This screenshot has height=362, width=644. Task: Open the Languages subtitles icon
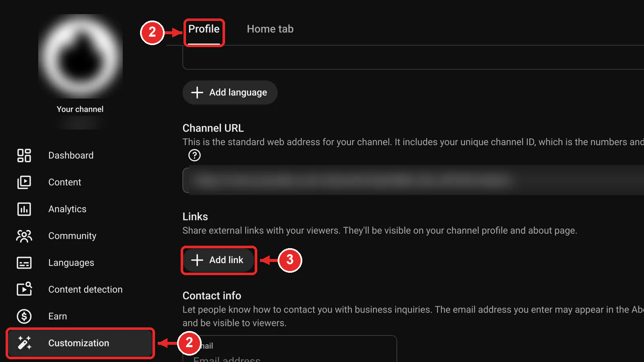(24, 263)
